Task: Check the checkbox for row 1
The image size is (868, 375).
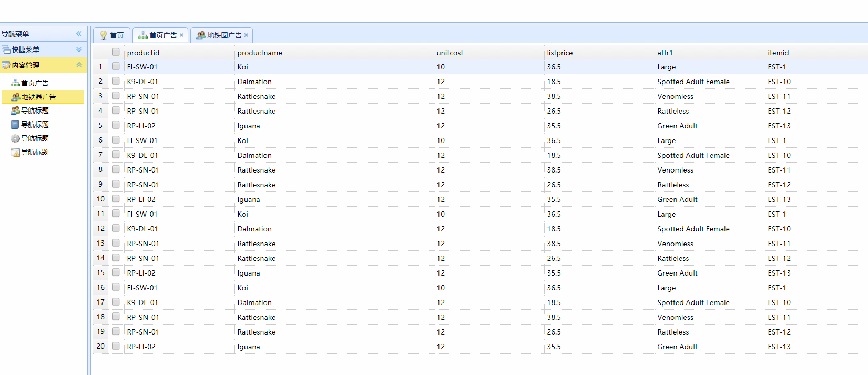Action: [116, 66]
